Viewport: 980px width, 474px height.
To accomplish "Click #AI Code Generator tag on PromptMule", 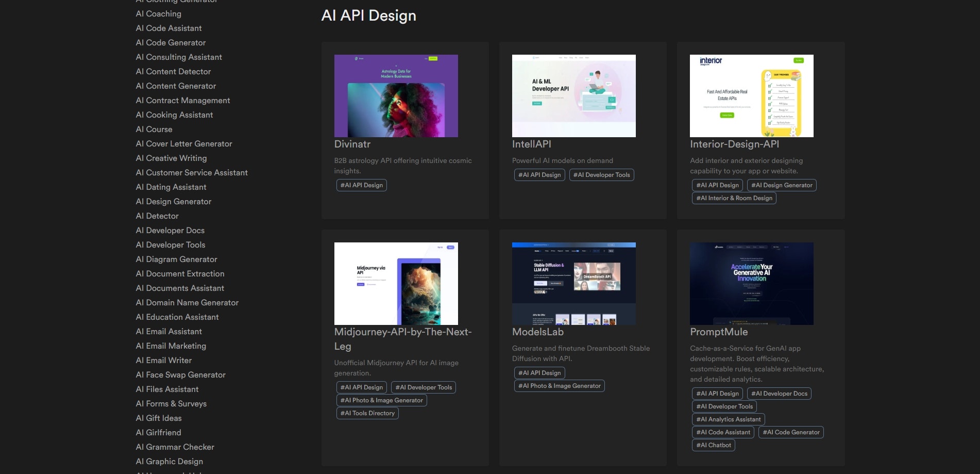I will [791, 432].
